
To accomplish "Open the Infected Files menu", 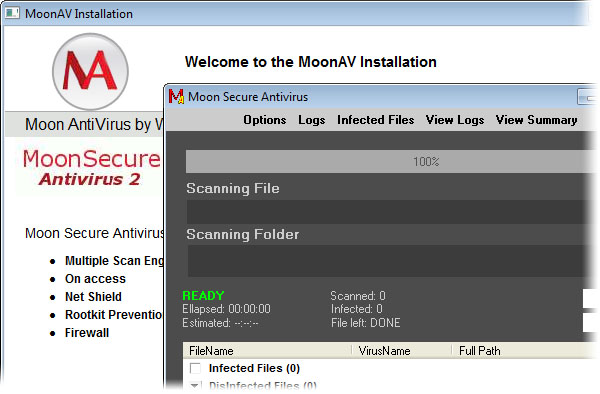I will (375, 120).
